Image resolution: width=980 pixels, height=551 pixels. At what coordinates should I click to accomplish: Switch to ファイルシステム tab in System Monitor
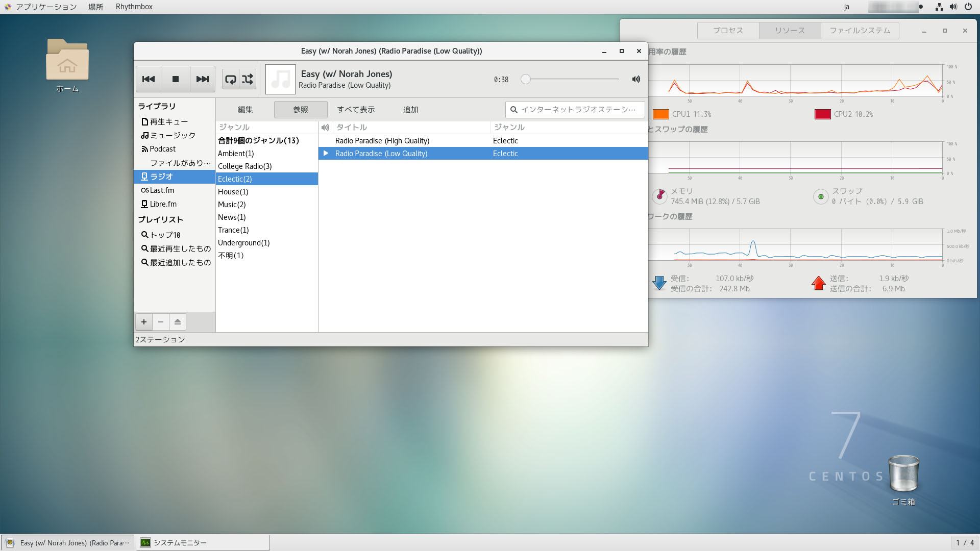[x=860, y=31]
